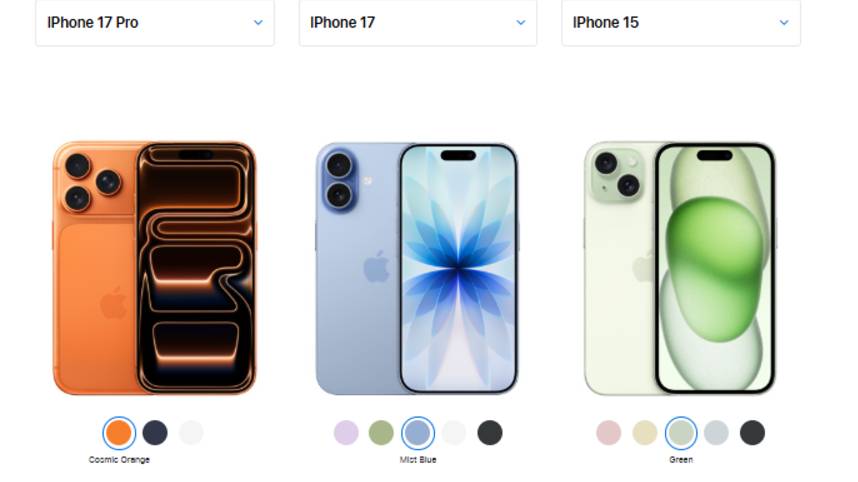The height and width of the screenshot is (482, 858).
Task: Select Cosmic Orange swatch for iPhone 17 Pro
Action: 119,433
